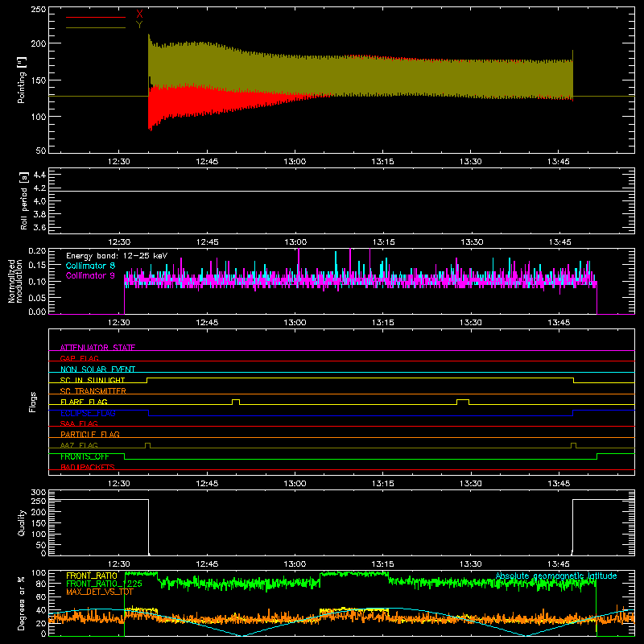
Task: Click the 13:00 tick label under Pointing plot
Action: click(x=295, y=162)
